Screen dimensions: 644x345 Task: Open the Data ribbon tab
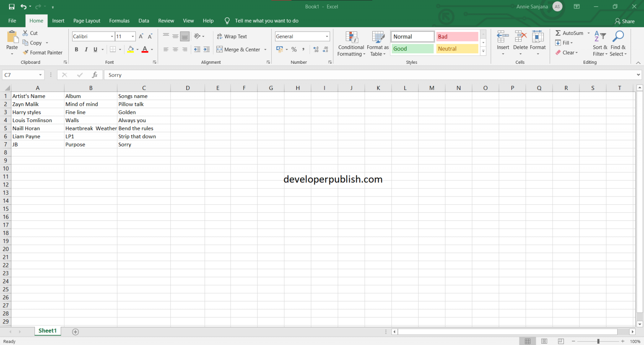click(143, 21)
